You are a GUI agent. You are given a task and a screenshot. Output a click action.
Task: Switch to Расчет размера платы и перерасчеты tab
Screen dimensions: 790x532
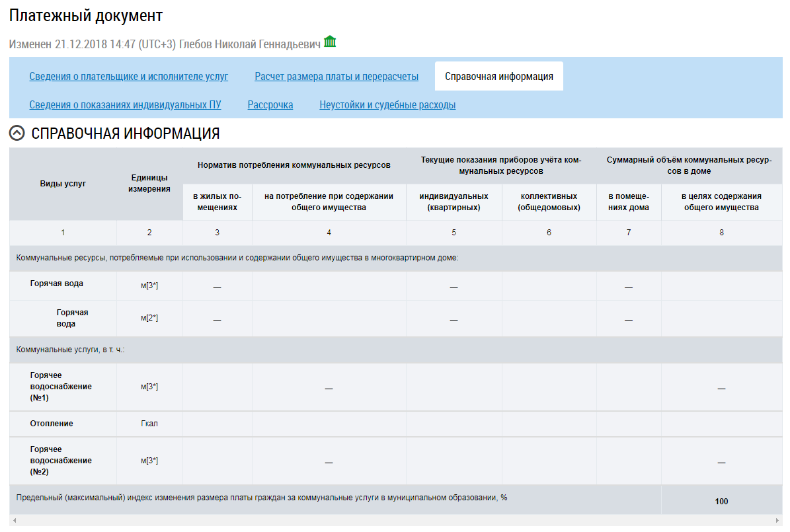336,77
